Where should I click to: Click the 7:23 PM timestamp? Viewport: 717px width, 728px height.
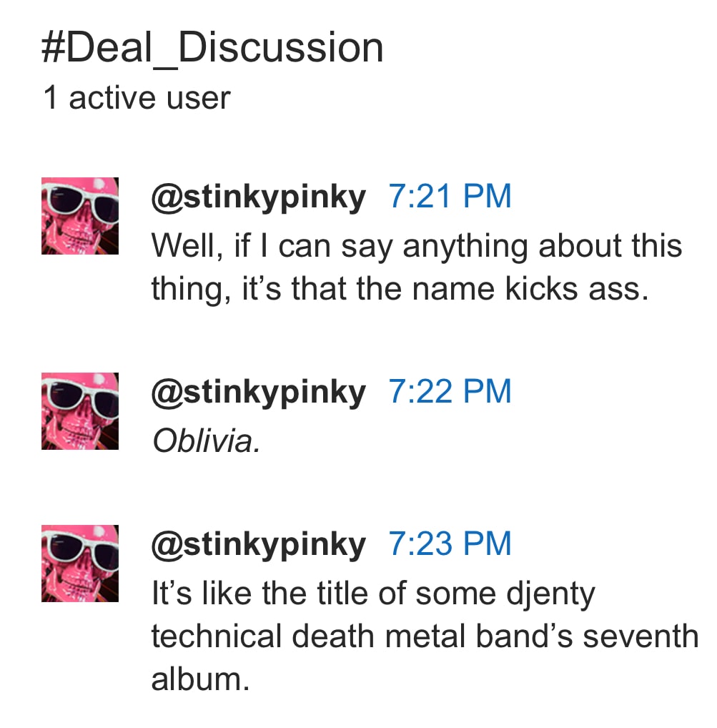coord(450,544)
